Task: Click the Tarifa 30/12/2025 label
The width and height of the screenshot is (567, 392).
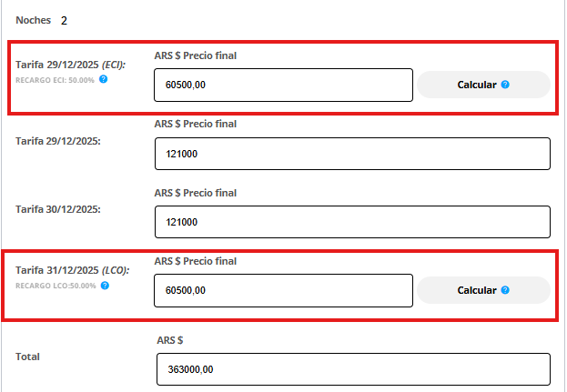Action: click(x=57, y=208)
